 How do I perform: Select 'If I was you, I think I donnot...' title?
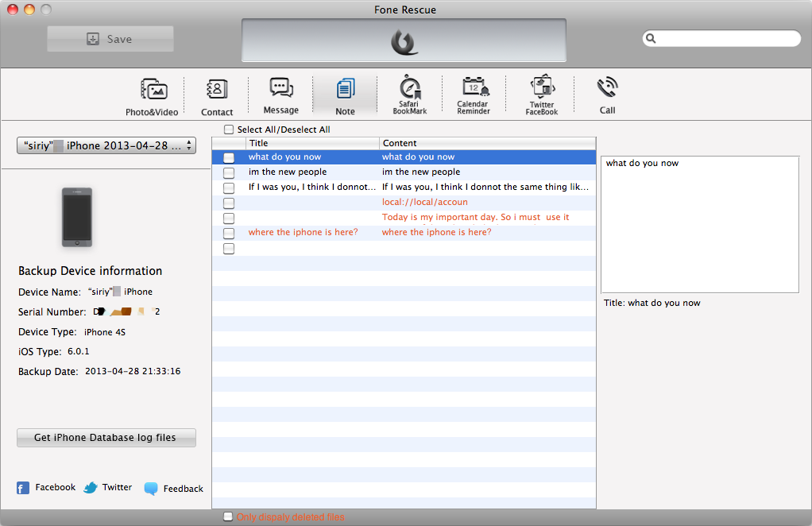coord(311,187)
